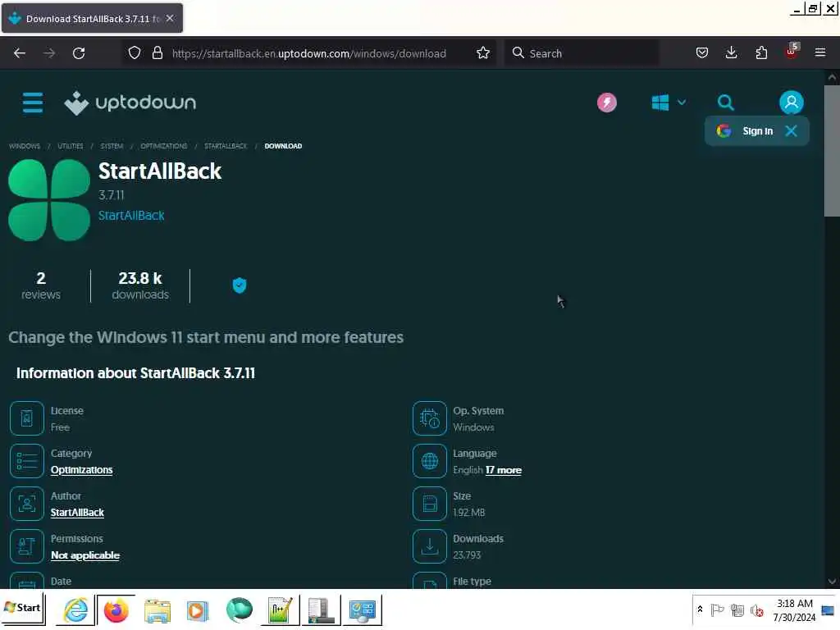
Task: Open the StartAllBack developer link under version
Action: pyautogui.click(x=131, y=216)
